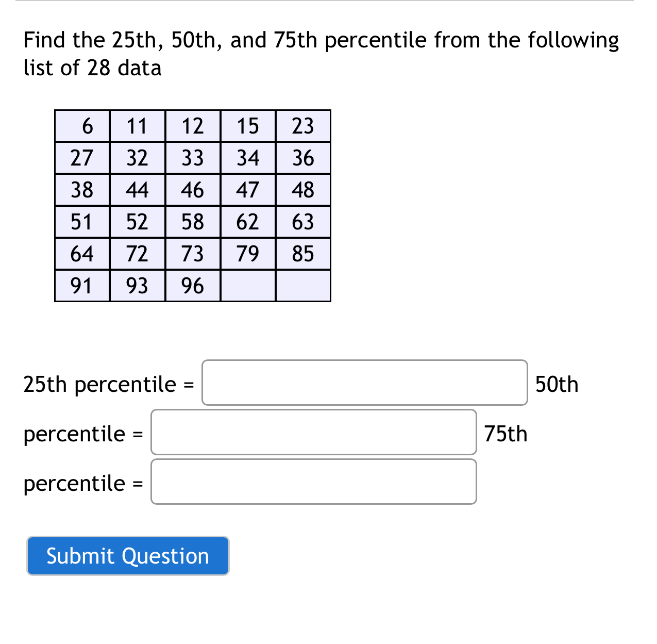
Task: Click the cell containing 47
Action: [248, 190]
